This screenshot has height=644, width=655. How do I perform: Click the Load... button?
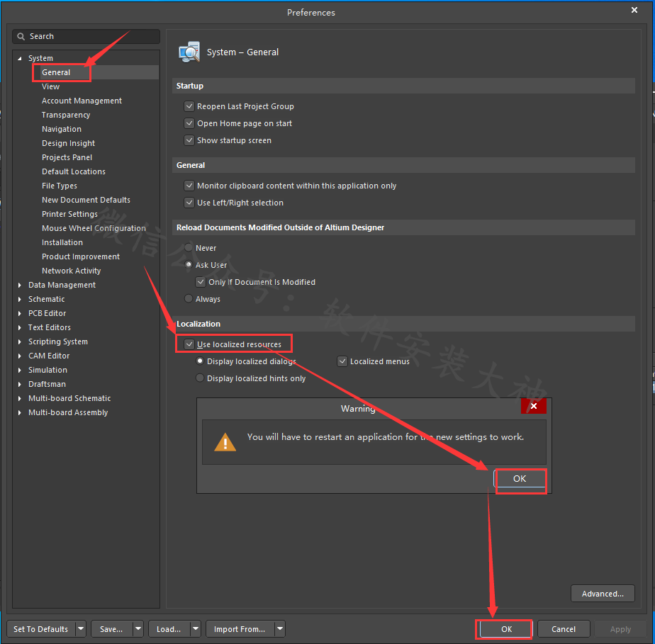[169, 629]
